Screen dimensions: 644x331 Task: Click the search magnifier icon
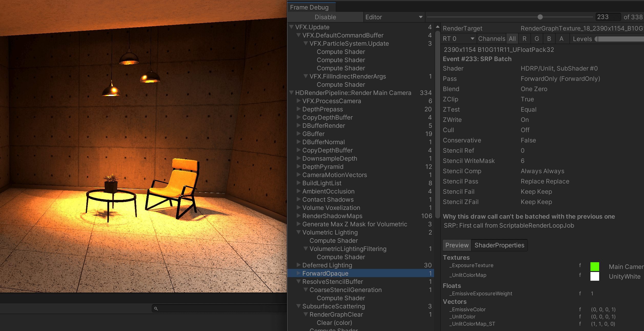[x=156, y=309]
